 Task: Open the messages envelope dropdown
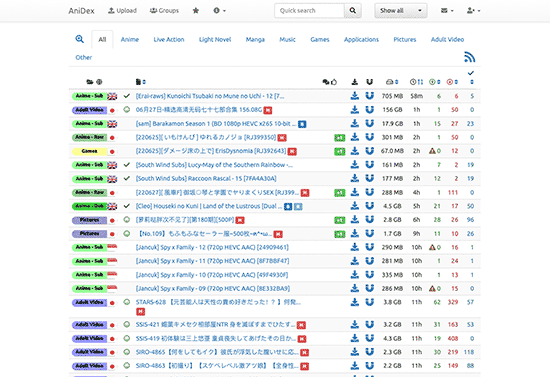[x=447, y=11]
